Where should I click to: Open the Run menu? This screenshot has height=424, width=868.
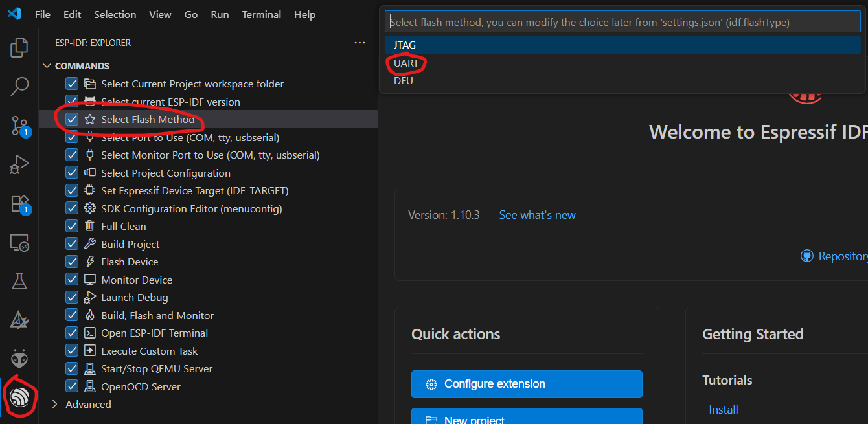(220, 14)
